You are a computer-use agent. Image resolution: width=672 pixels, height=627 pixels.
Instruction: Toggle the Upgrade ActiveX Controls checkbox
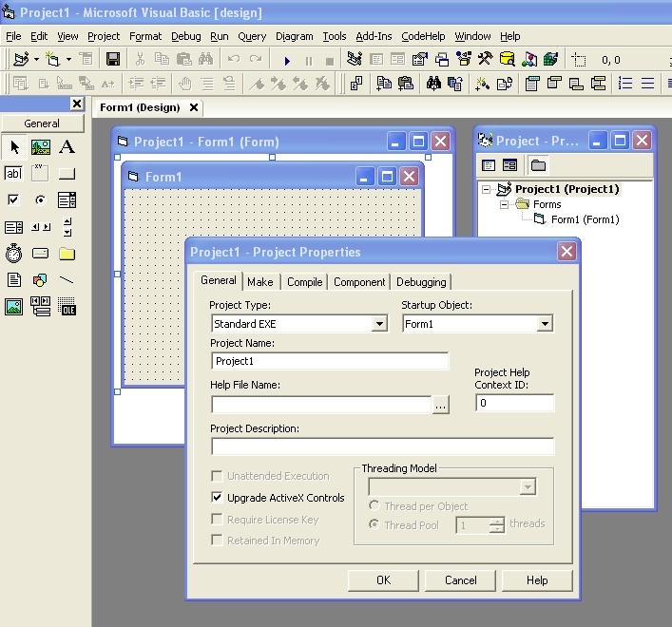click(x=218, y=498)
